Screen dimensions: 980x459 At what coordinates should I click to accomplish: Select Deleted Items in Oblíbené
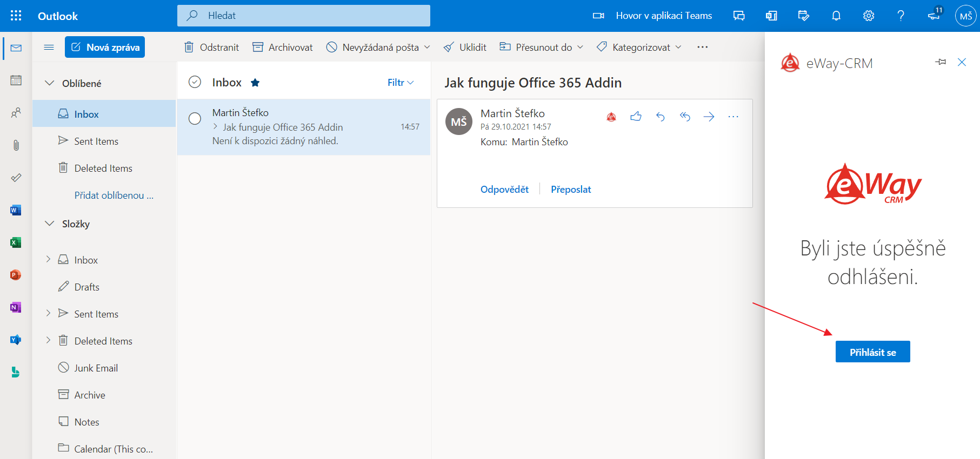104,168
